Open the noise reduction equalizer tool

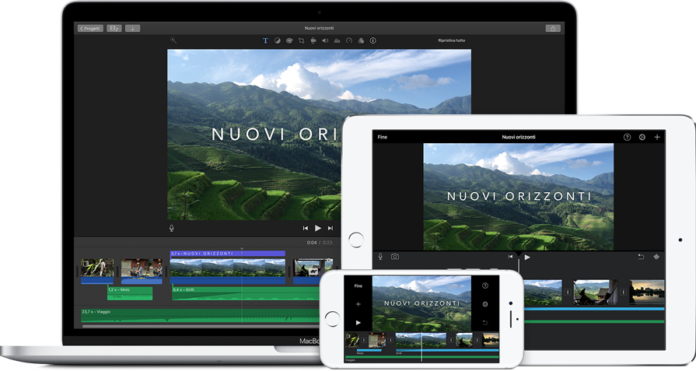[337, 40]
